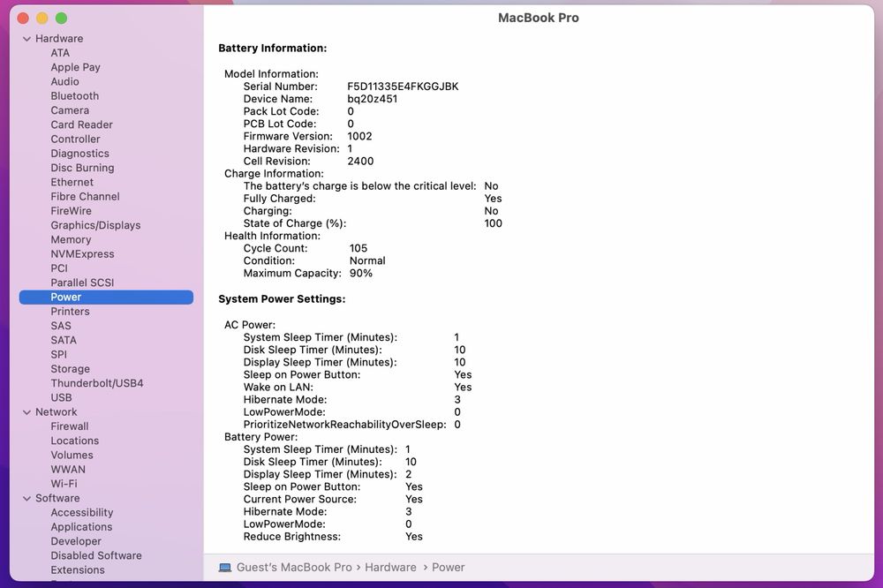Click the Condition value Normal
Image resolution: width=883 pixels, height=588 pixels.
[x=367, y=260]
